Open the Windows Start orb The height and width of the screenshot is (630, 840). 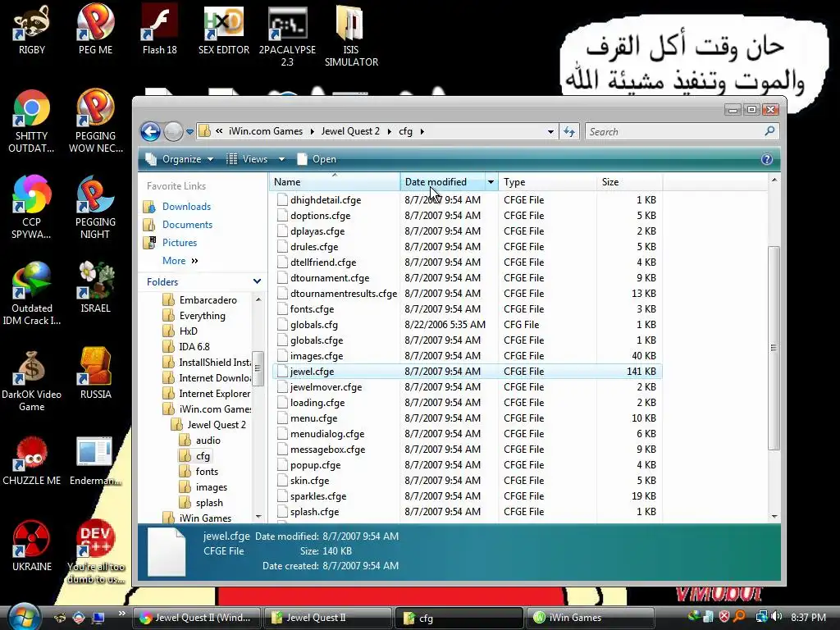(24, 617)
